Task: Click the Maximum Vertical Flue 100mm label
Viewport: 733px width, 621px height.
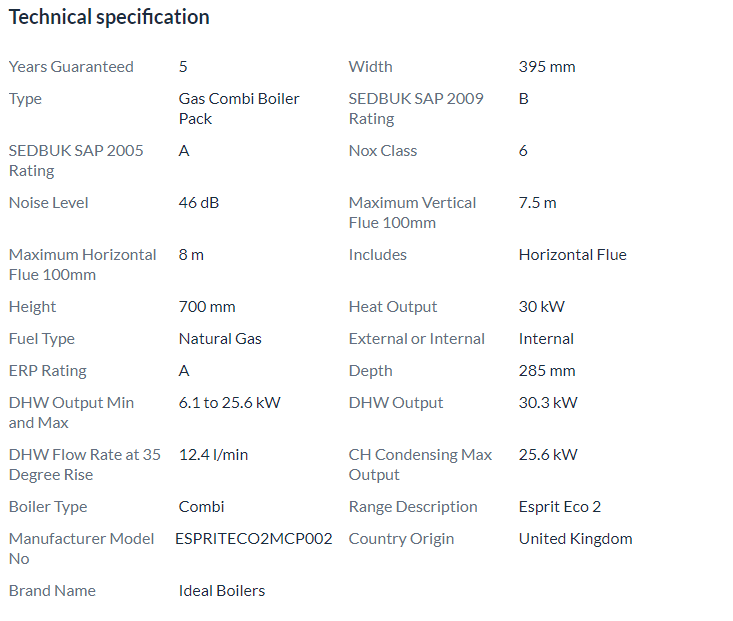Action: pos(412,212)
